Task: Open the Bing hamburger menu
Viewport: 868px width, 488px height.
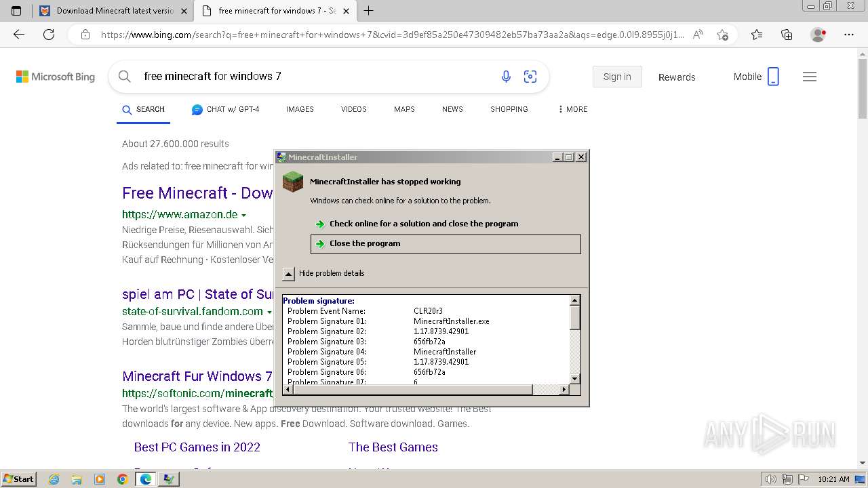Action: coord(810,77)
